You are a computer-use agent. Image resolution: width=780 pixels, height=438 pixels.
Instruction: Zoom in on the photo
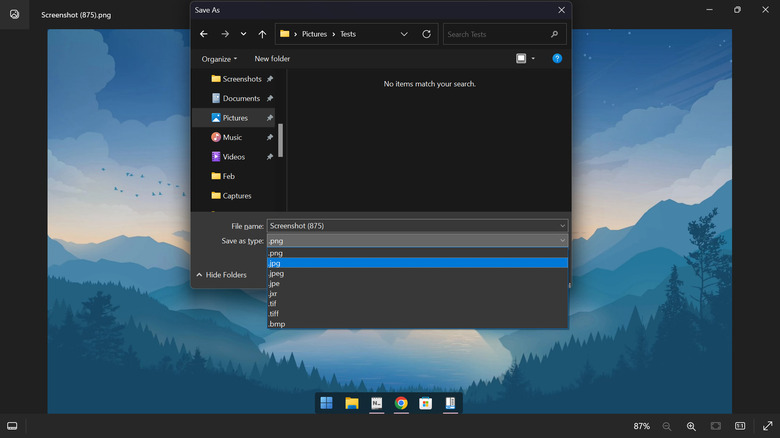[691, 426]
